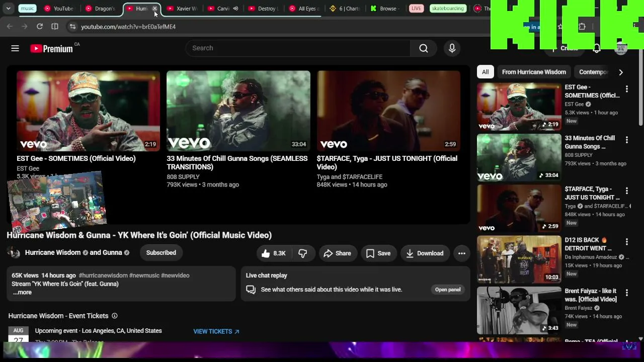Open the 808 SUPPLY channel under end screen

[x=183, y=177]
